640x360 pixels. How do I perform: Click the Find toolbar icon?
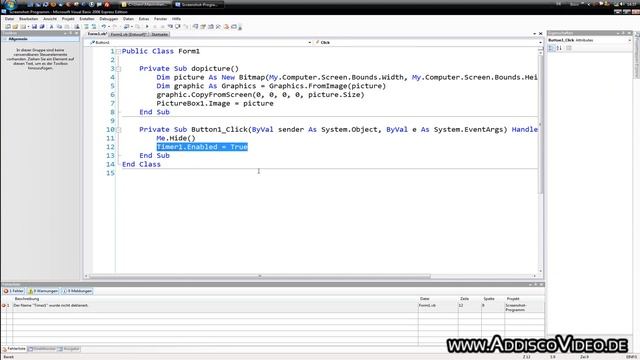point(77,27)
